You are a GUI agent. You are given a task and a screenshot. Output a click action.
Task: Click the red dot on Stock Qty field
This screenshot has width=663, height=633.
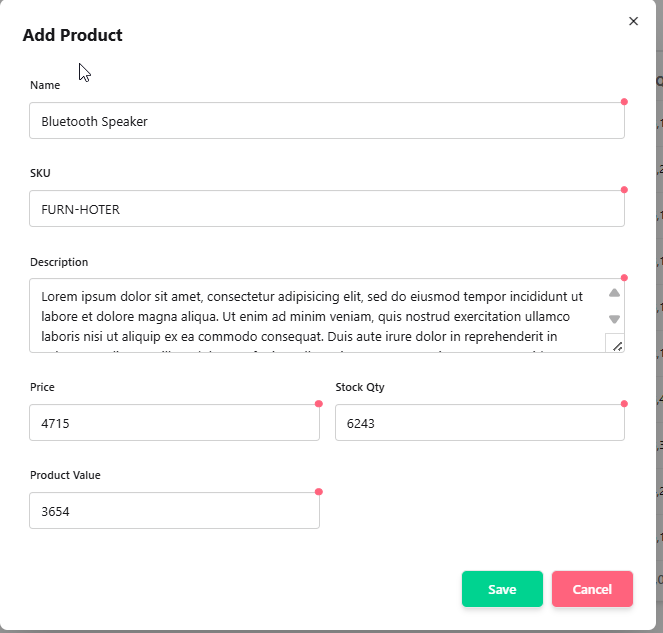point(624,404)
